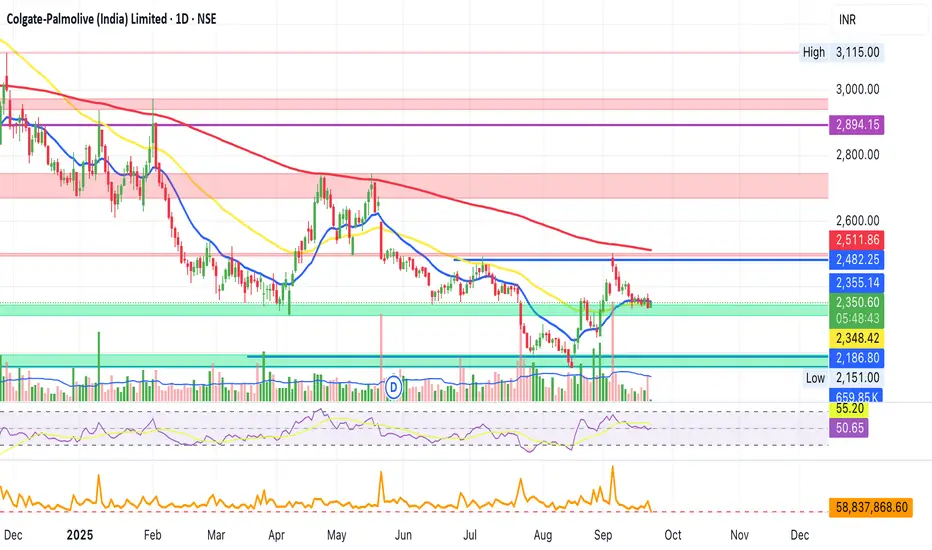Viewport: 932px width, 550px height.
Task: Click the purple 2,894.15 price label
Action: point(857,125)
